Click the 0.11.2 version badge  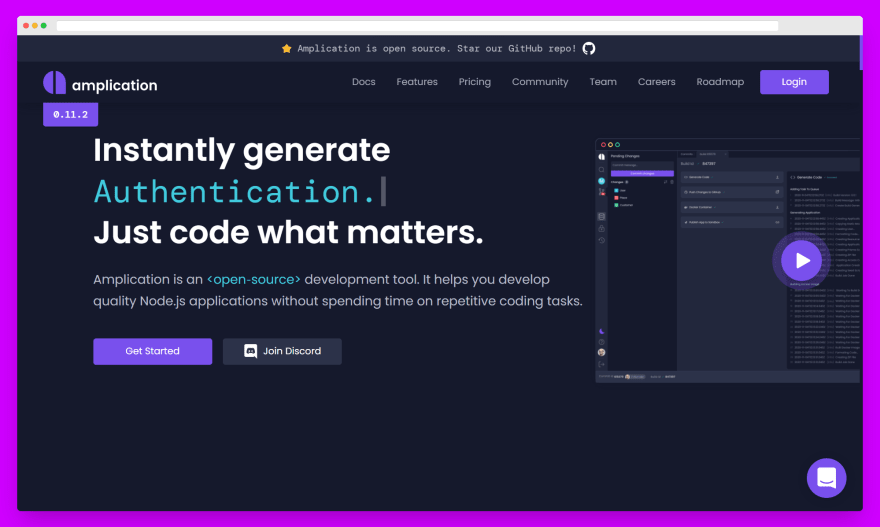point(71,114)
